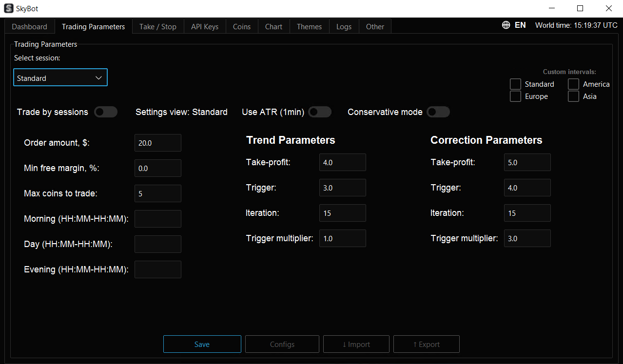Click the Trend Parameters heading
The width and height of the screenshot is (623, 364).
tap(291, 140)
